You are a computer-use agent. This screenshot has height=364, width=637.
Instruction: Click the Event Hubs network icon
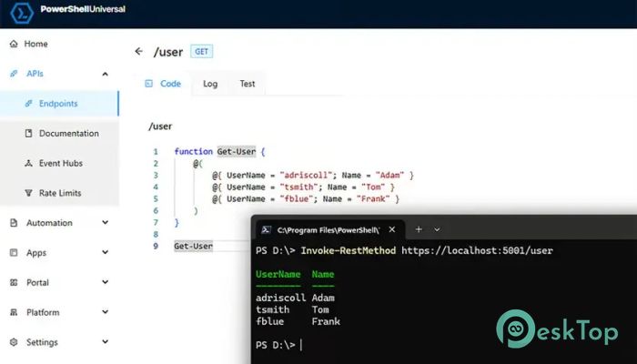pyautogui.click(x=28, y=163)
